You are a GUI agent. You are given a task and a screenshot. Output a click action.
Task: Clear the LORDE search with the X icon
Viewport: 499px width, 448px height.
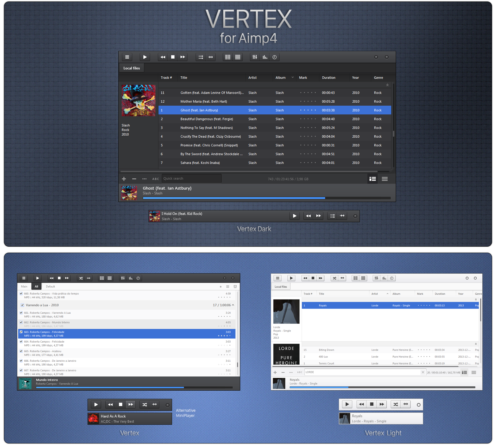(x=423, y=372)
